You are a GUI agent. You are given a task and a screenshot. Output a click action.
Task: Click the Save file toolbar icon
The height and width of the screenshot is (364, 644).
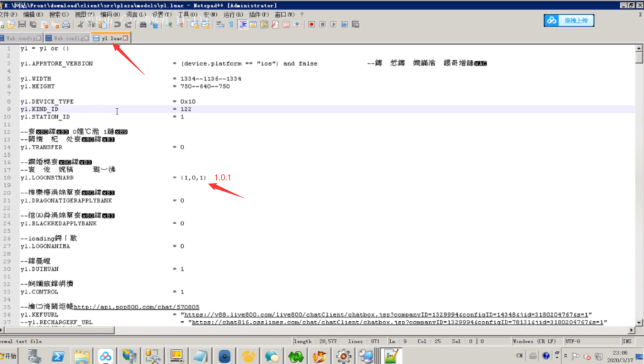tap(21, 25)
